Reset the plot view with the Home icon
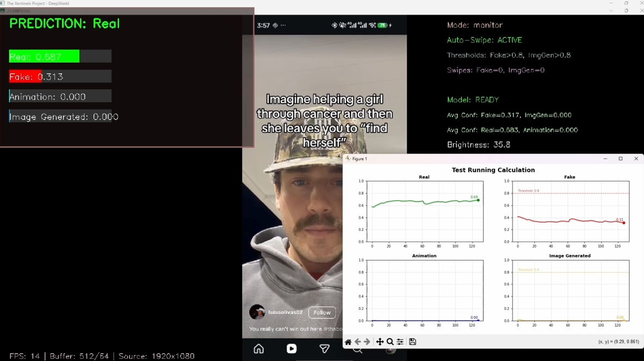This screenshot has width=644, height=361. (x=348, y=341)
